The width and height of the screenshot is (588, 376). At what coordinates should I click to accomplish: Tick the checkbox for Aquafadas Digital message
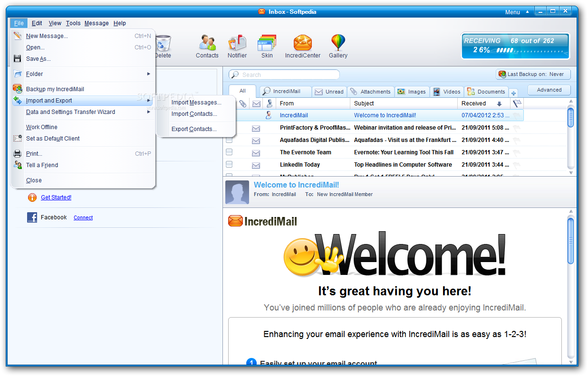point(229,140)
